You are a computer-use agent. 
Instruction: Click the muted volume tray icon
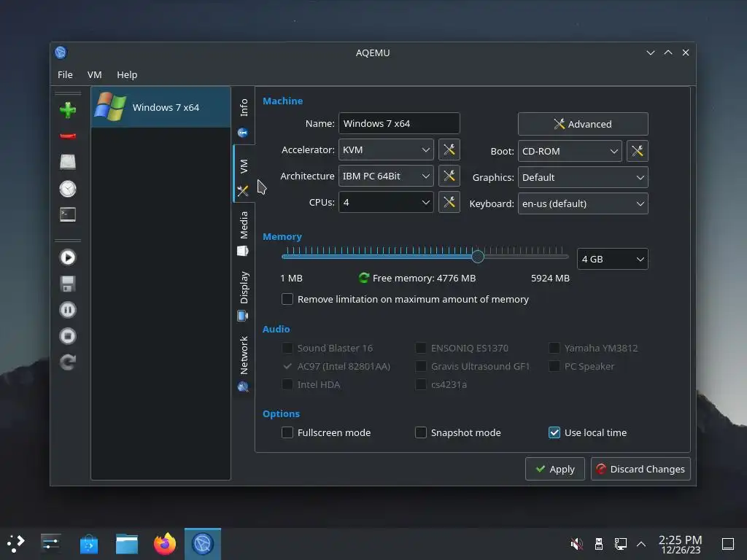point(576,543)
